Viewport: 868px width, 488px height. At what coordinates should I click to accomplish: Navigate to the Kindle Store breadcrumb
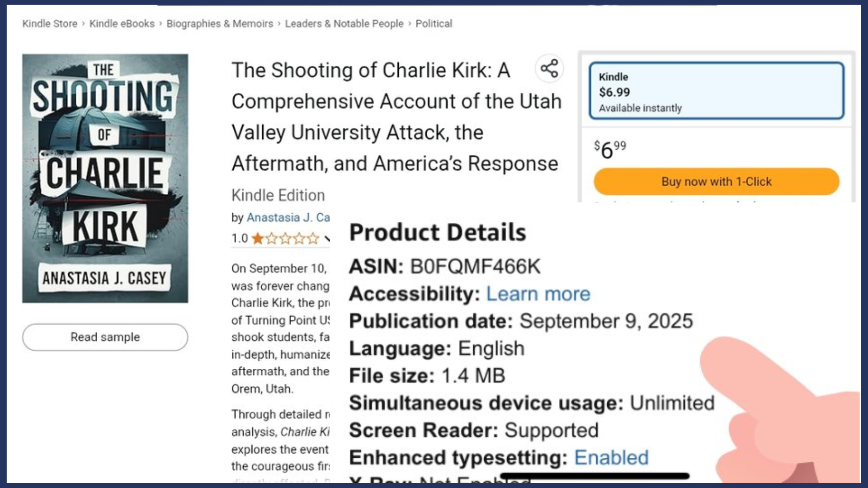[50, 23]
